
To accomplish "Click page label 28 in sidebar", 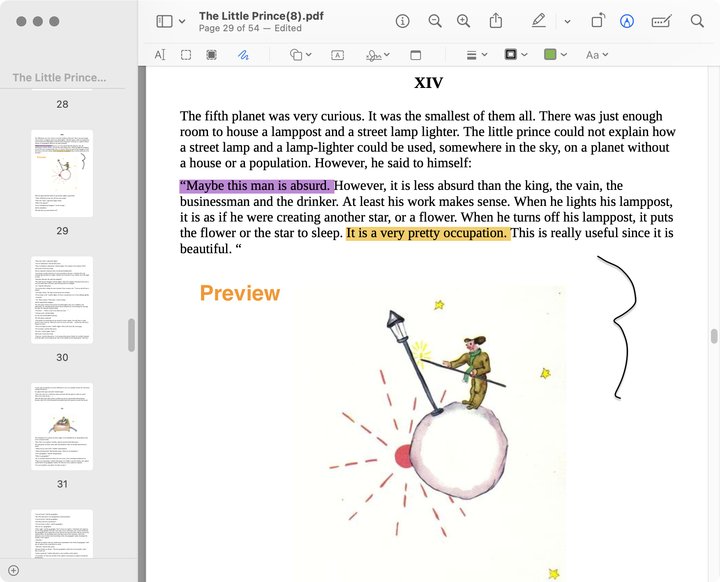I will click(62, 104).
